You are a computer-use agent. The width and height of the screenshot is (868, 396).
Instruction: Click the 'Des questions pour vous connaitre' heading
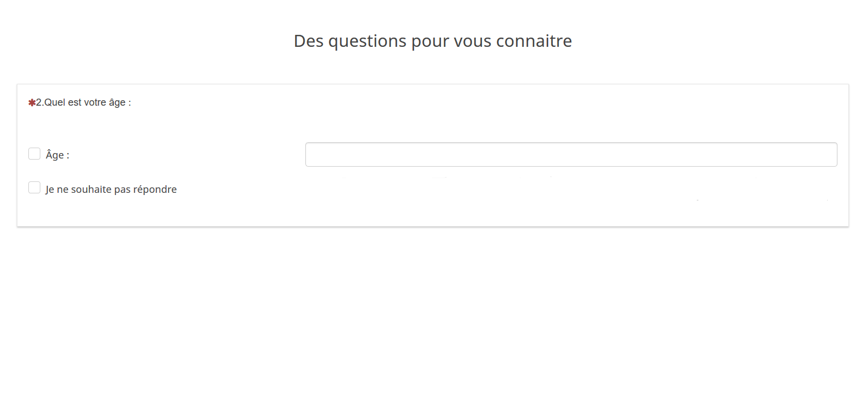432,41
